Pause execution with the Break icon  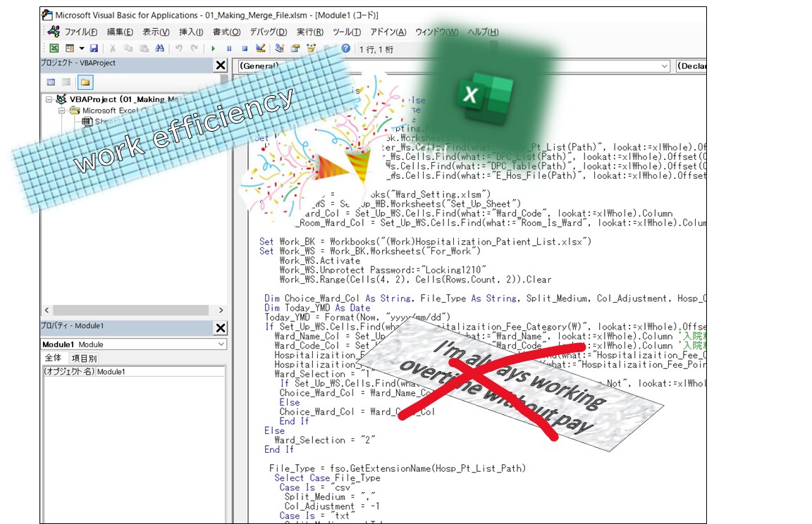(229, 48)
